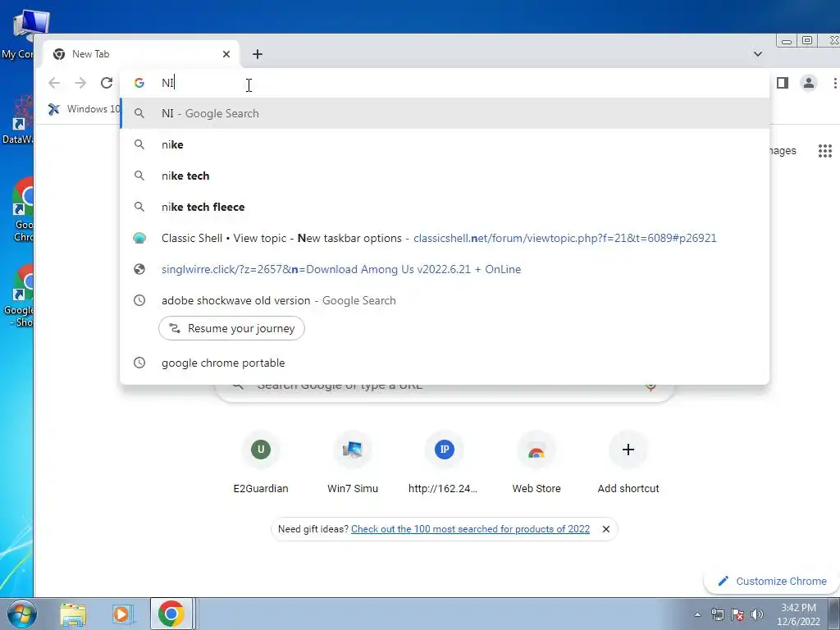
Task: Open the Win7 Simu shortcut tile
Action: click(x=353, y=463)
